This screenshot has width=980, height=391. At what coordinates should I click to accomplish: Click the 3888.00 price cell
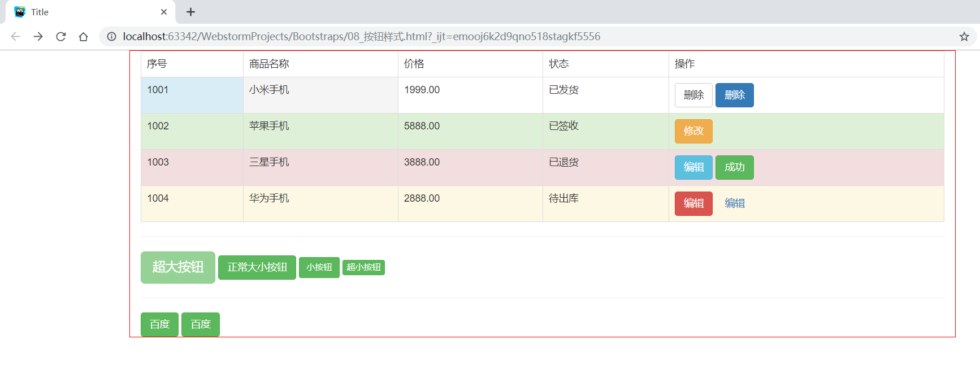coord(470,168)
